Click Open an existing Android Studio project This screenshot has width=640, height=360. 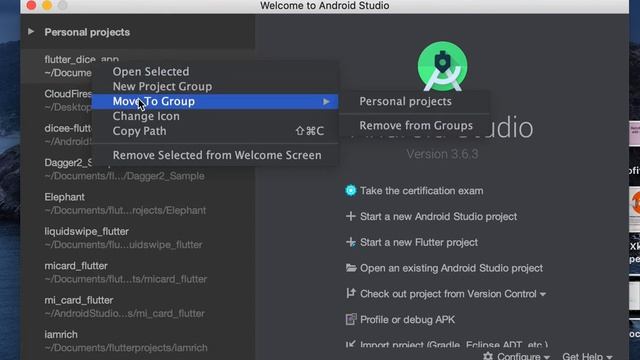tap(451, 268)
